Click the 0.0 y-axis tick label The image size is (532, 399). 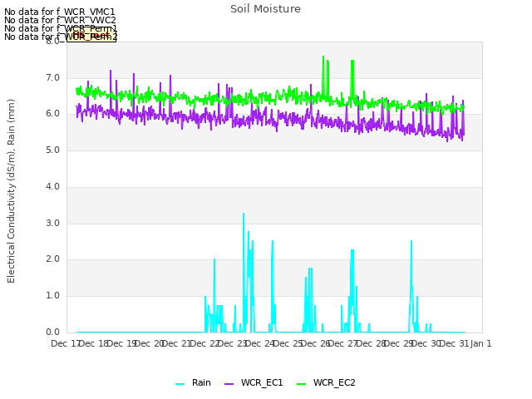(52, 332)
